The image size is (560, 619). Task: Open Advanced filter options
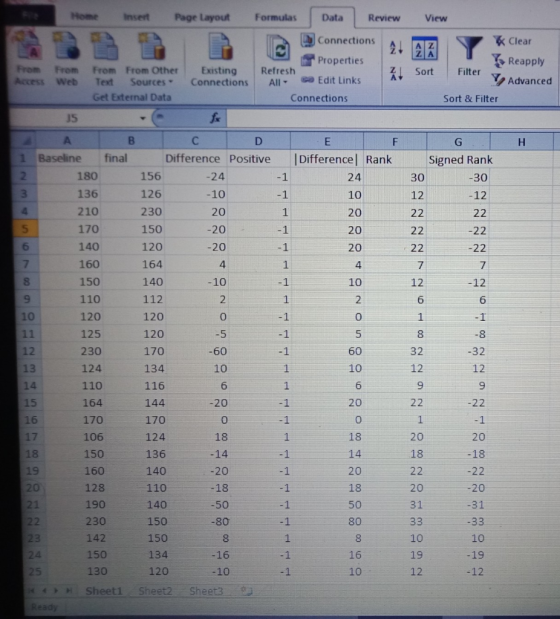[522, 81]
